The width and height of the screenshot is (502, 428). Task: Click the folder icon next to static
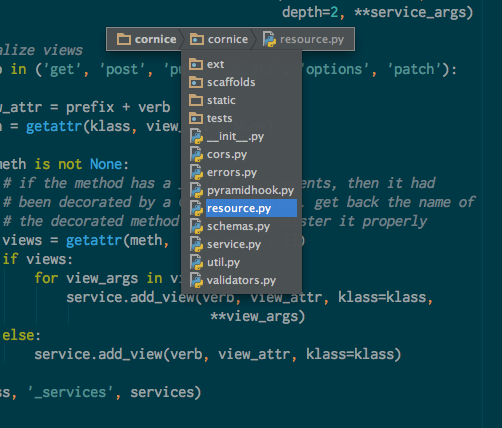click(x=196, y=100)
